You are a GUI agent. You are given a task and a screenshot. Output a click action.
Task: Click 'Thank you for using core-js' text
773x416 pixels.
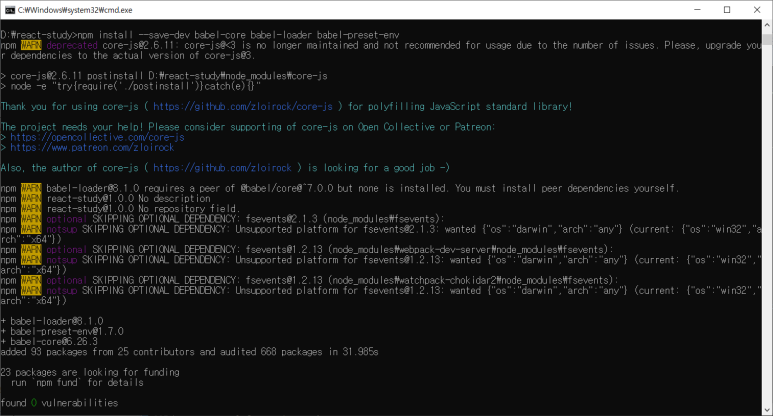click(x=70, y=106)
